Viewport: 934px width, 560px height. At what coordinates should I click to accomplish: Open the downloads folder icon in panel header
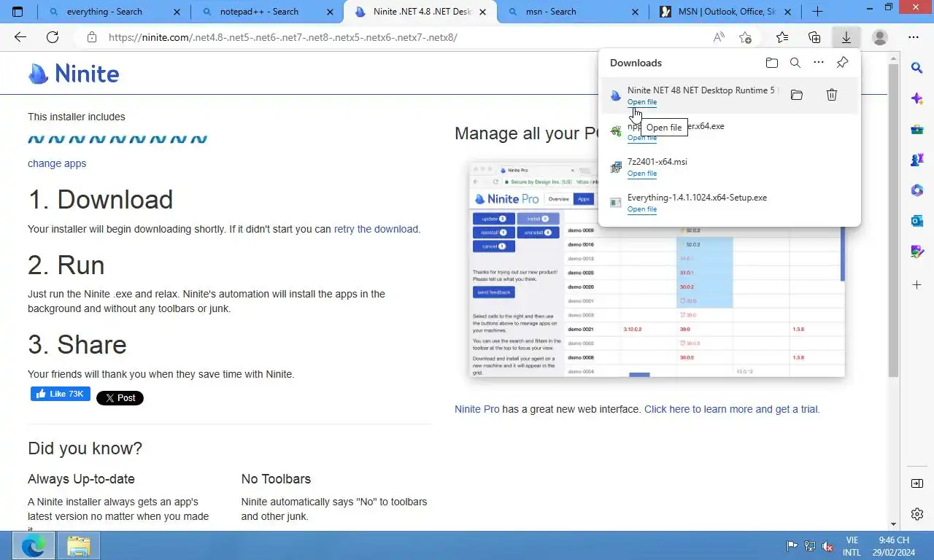tap(772, 63)
